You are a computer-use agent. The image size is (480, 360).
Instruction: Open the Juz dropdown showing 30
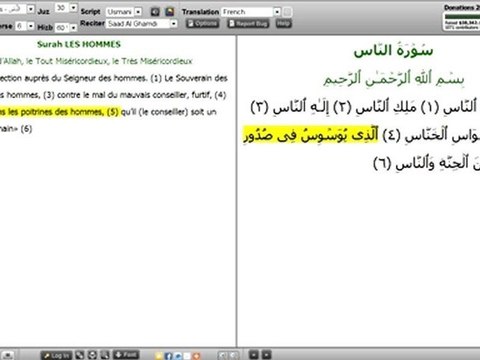[66, 8]
